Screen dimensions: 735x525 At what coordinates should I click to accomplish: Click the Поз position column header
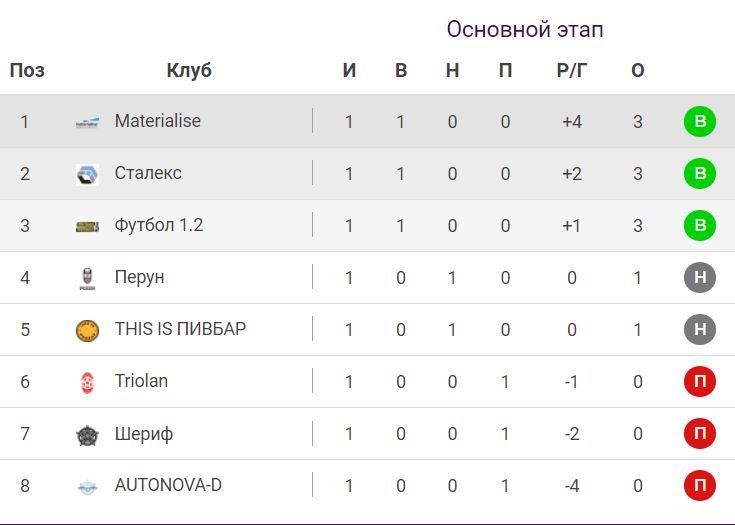pyautogui.click(x=27, y=71)
